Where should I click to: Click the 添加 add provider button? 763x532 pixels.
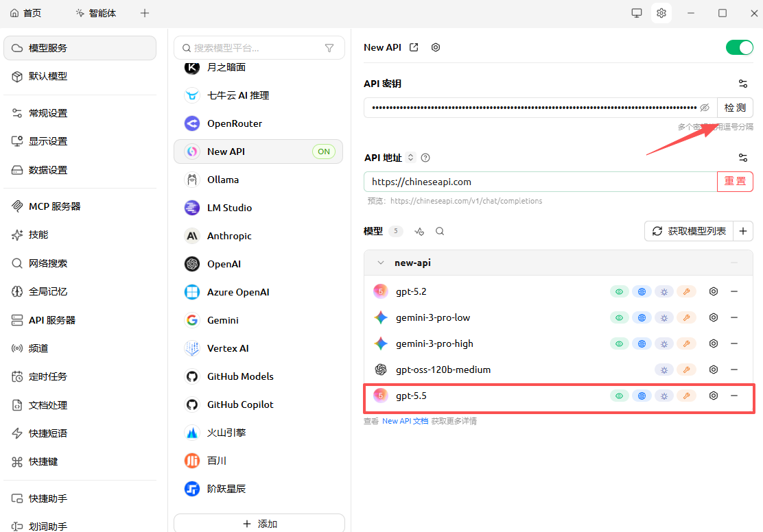[259, 523]
